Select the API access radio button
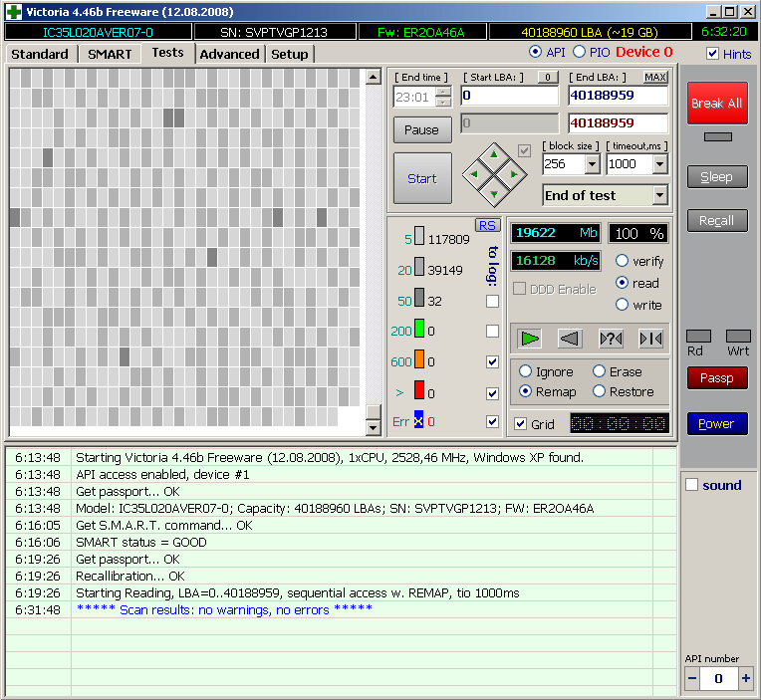Screen dimensions: 761x700 pyautogui.click(x=535, y=52)
